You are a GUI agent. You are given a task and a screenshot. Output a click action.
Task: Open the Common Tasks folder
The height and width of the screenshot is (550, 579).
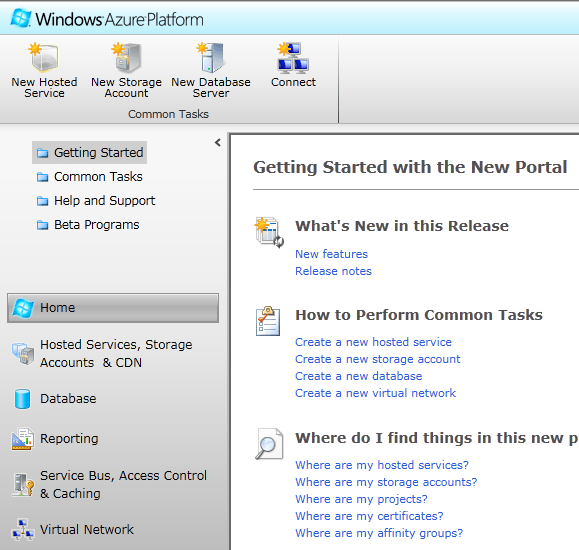[90, 177]
